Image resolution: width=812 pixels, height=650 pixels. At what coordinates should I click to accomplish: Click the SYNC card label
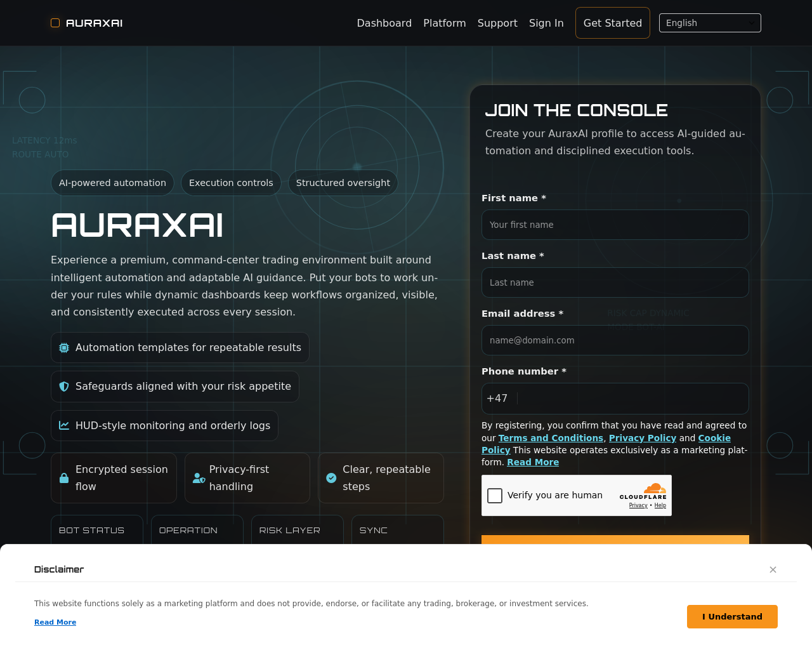coord(374,530)
